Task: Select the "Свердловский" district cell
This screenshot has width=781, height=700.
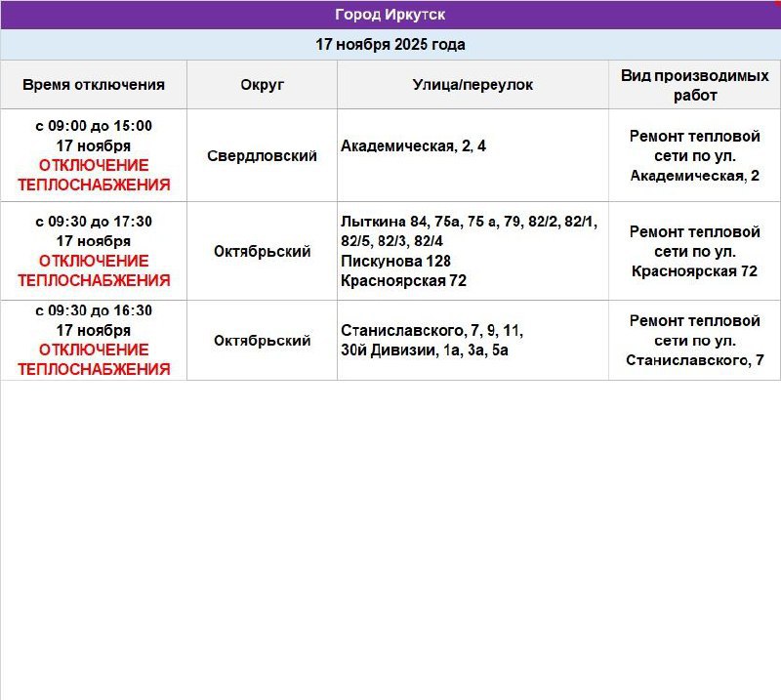Action: (x=262, y=154)
